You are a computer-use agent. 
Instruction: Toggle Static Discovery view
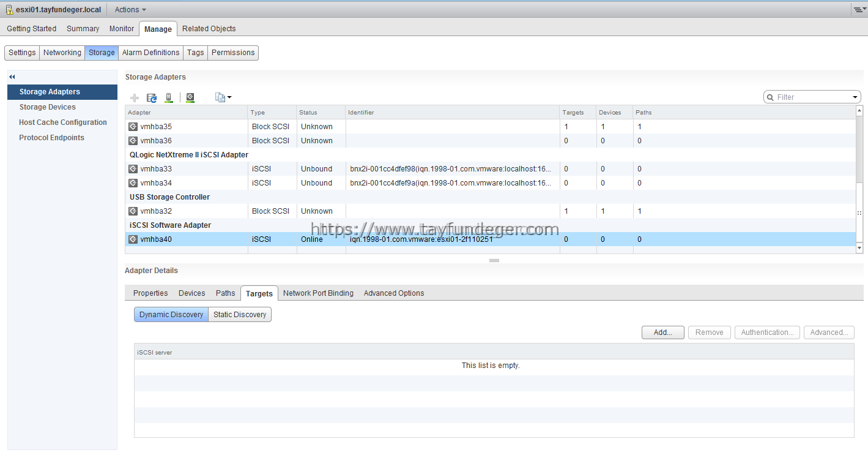pos(240,315)
